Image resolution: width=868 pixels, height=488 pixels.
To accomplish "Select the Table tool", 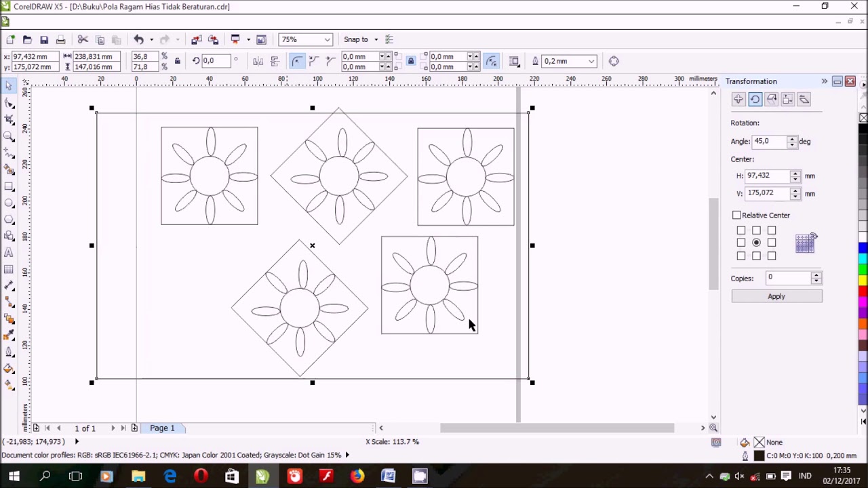I will [x=9, y=269].
